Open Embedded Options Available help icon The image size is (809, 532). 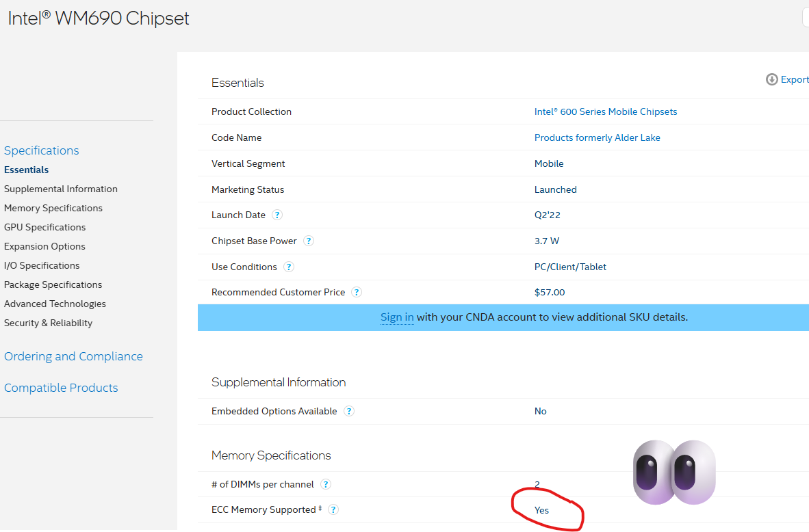pyautogui.click(x=349, y=411)
